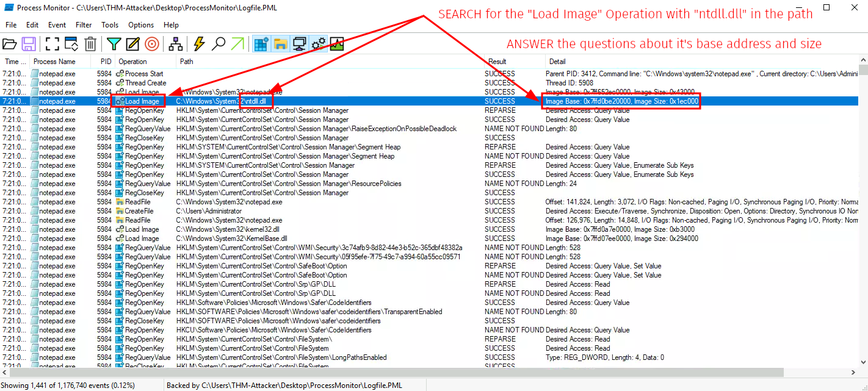Screen dimensions: 868x391
Task: Toggle Show Registry Activity filter
Action: coord(261,44)
